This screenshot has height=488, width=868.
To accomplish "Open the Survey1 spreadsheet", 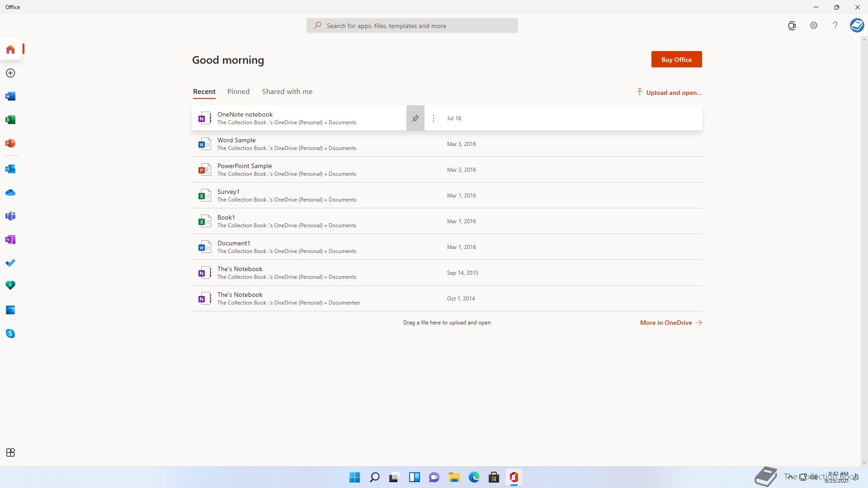I will (447, 196).
